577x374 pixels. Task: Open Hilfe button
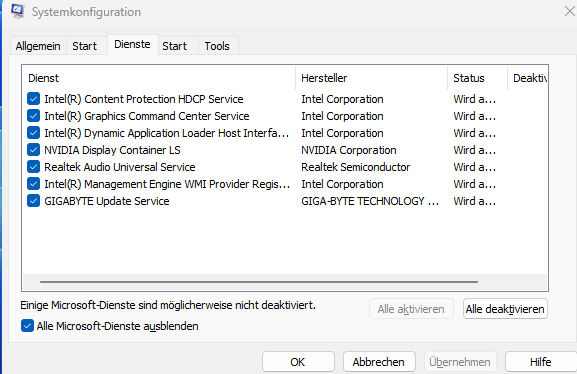541,362
